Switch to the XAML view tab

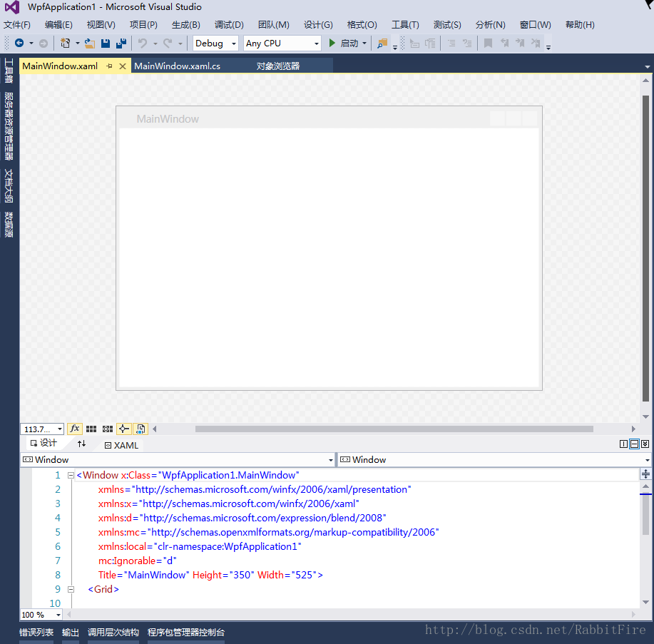pyautogui.click(x=121, y=445)
